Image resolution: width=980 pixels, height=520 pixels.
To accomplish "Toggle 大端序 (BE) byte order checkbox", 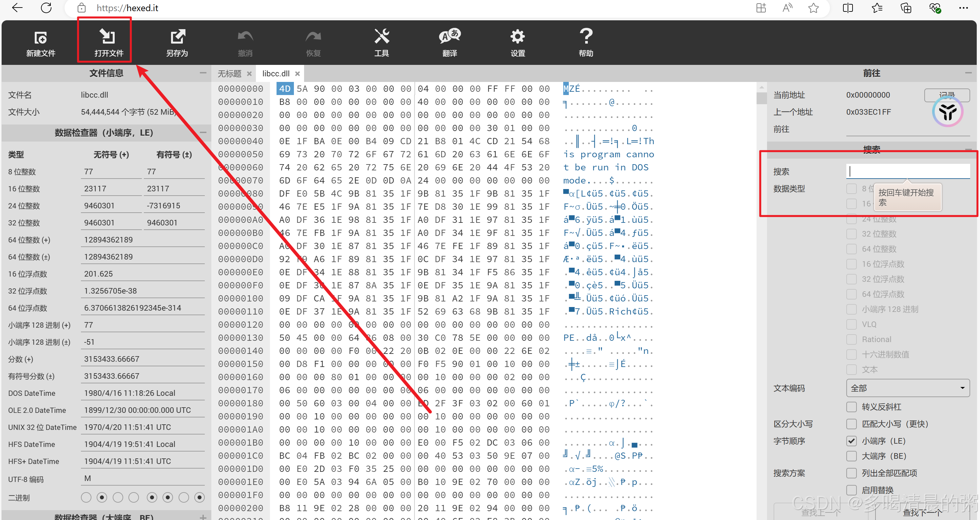I will click(x=852, y=456).
